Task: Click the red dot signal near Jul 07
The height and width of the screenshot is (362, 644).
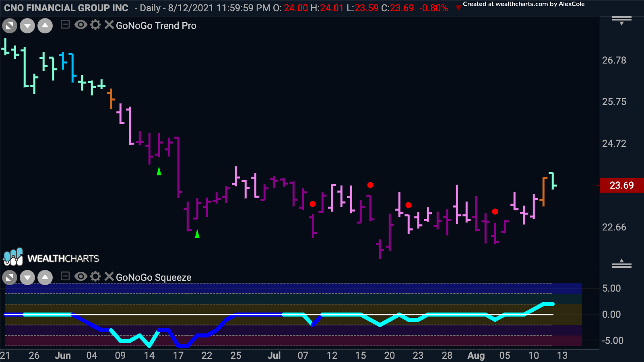Action: tap(313, 204)
